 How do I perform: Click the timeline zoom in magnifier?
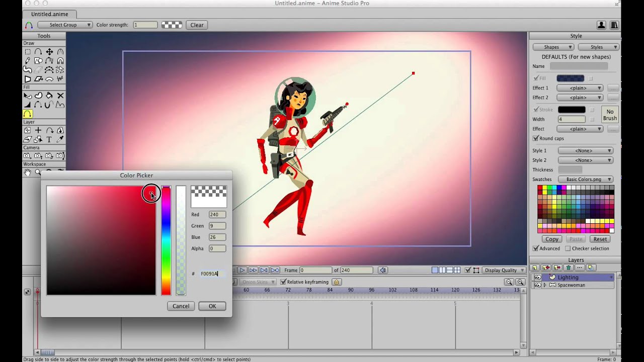click(521, 282)
